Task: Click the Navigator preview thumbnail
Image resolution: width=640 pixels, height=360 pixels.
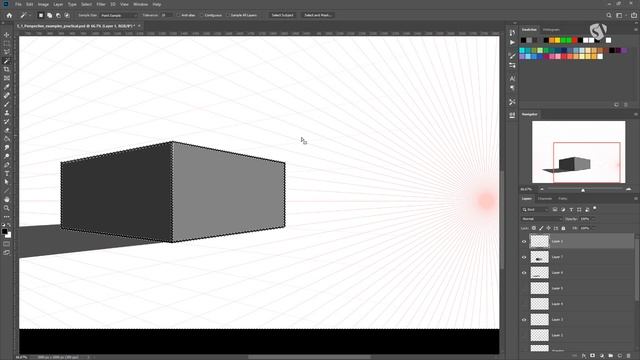Action: (578, 152)
